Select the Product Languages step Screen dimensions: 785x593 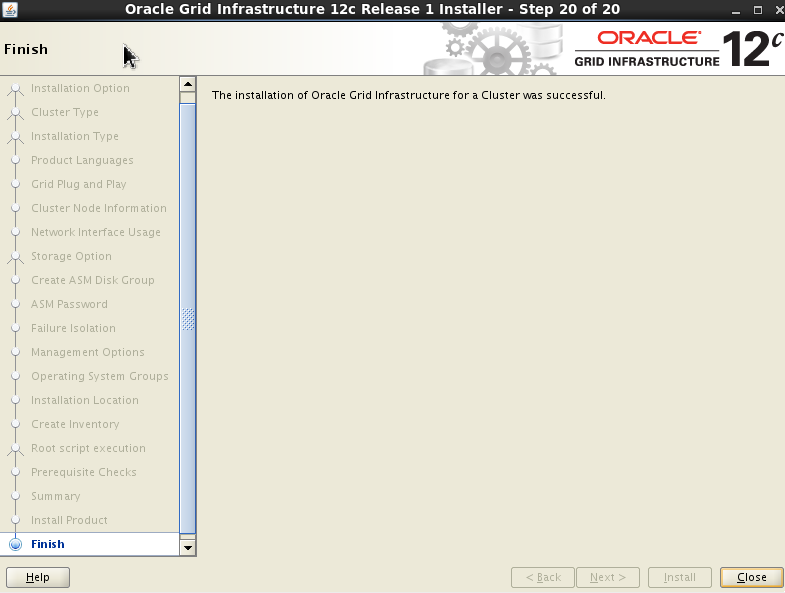(x=82, y=160)
